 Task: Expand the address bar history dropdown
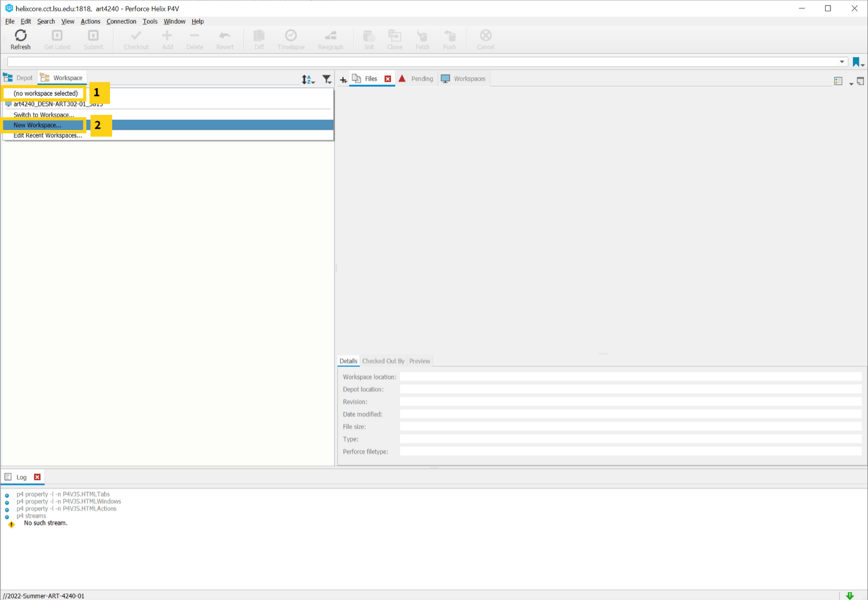pyautogui.click(x=843, y=61)
